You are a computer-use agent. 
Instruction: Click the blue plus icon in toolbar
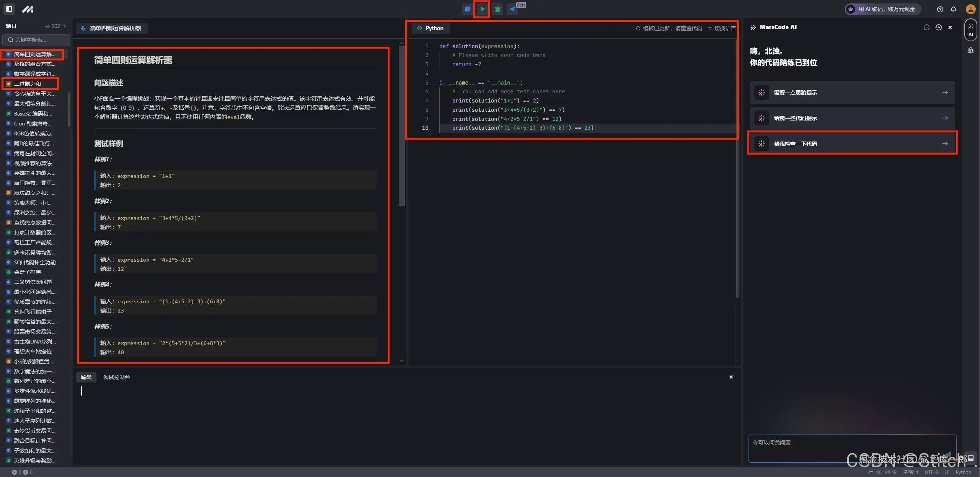[468, 9]
